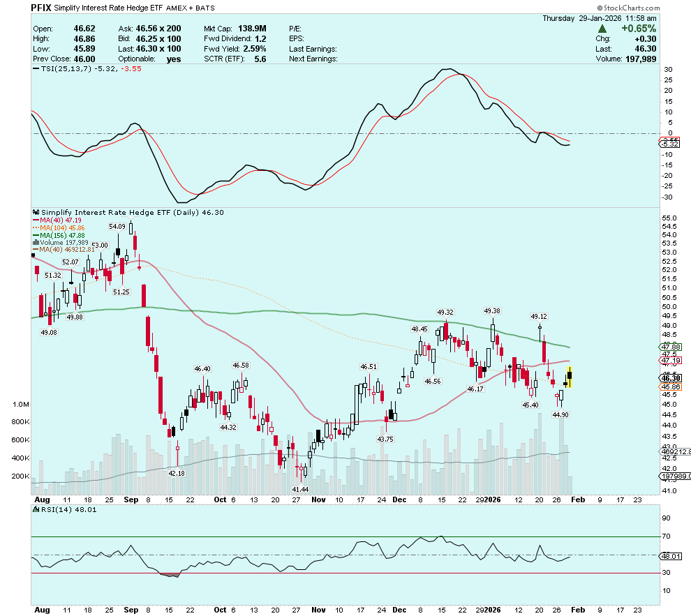
Task: Click the PFIX ticker symbol
Action: point(41,8)
